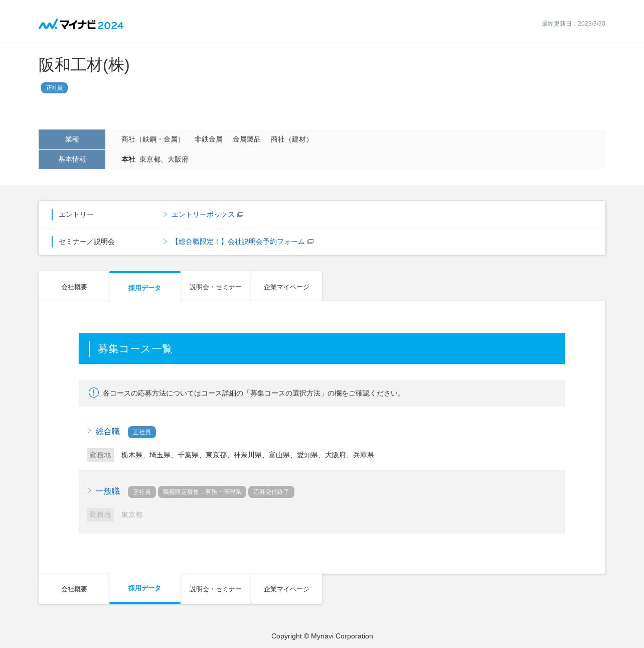Open top 説明会・セミナー tab
Screen dimensions: 644x648
tap(216, 287)
